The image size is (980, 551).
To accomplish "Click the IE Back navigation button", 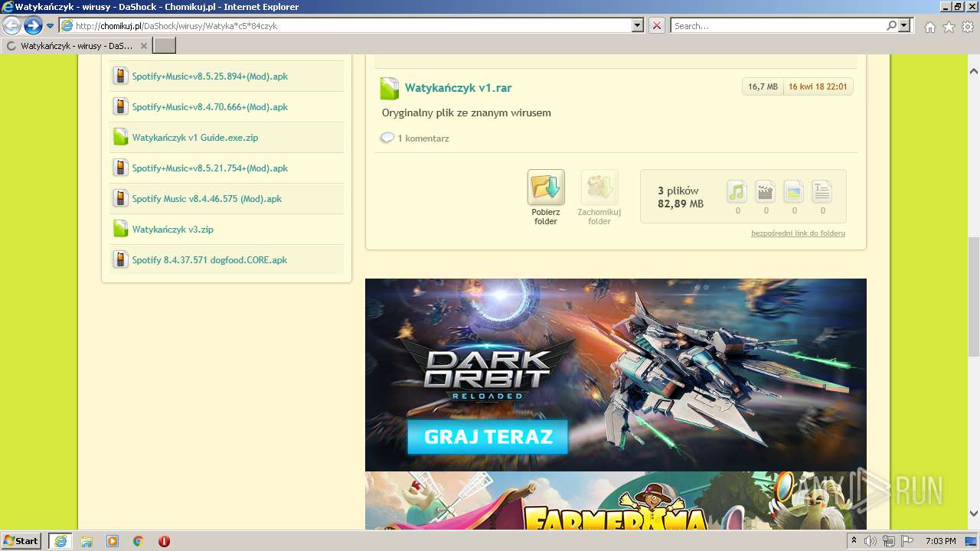I will (x=12, y=25).
